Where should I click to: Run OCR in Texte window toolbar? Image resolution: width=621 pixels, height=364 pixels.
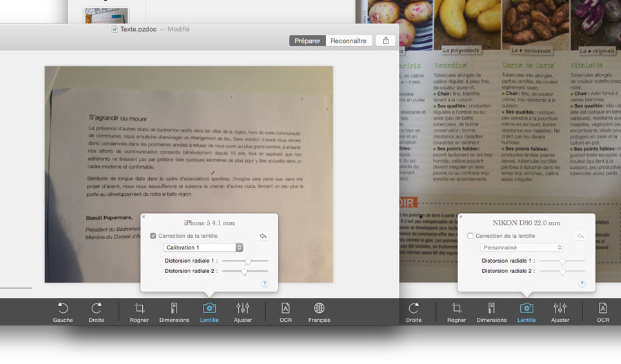click(x=286, y=312)
